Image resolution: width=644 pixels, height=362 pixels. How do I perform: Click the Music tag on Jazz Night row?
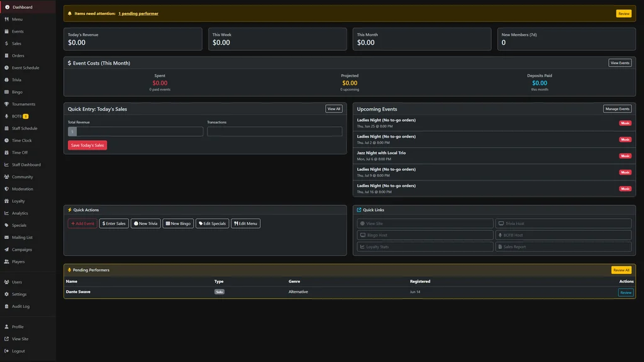tap(625, 156)
